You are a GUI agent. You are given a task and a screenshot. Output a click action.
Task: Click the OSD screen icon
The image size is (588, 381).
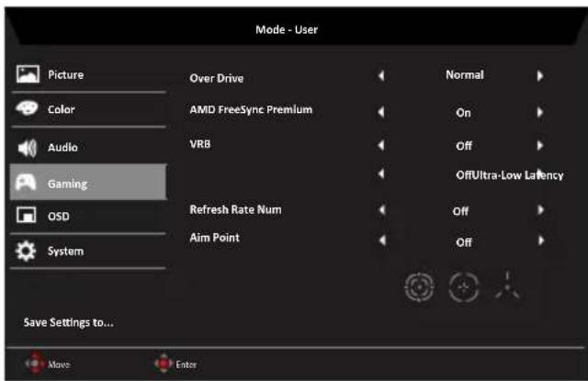[27, 215]
